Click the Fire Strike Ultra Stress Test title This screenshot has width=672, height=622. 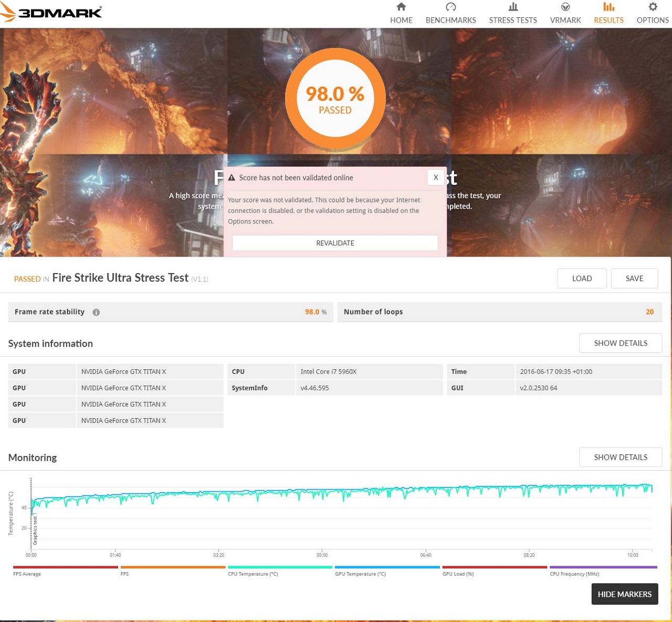click(x=120, y=278)
